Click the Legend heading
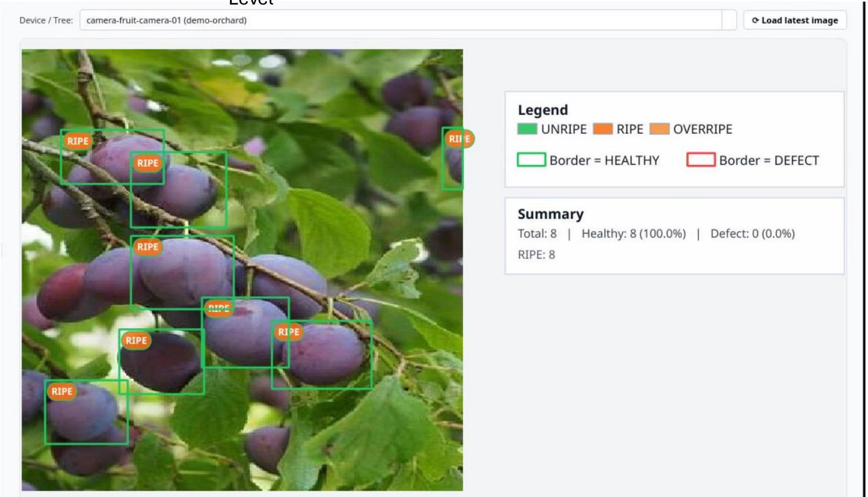Viewport: 868px width, 497px height. coord(542,110)
